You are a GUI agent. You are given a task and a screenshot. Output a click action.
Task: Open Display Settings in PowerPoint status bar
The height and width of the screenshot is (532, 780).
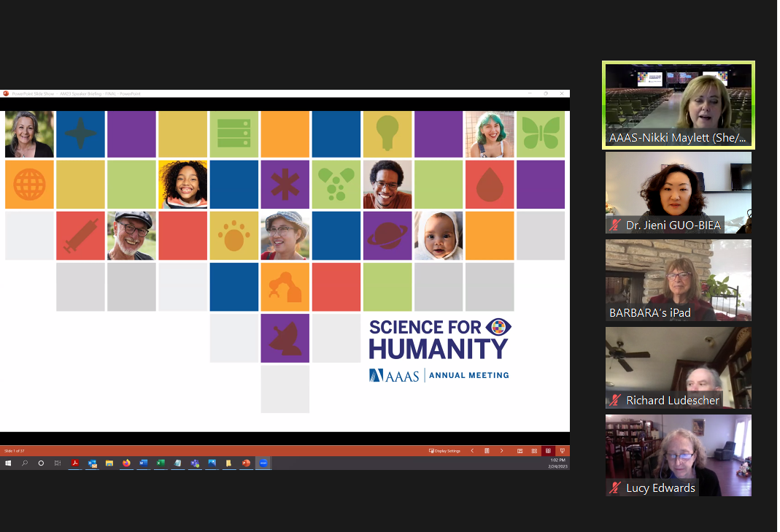point(444,451)
